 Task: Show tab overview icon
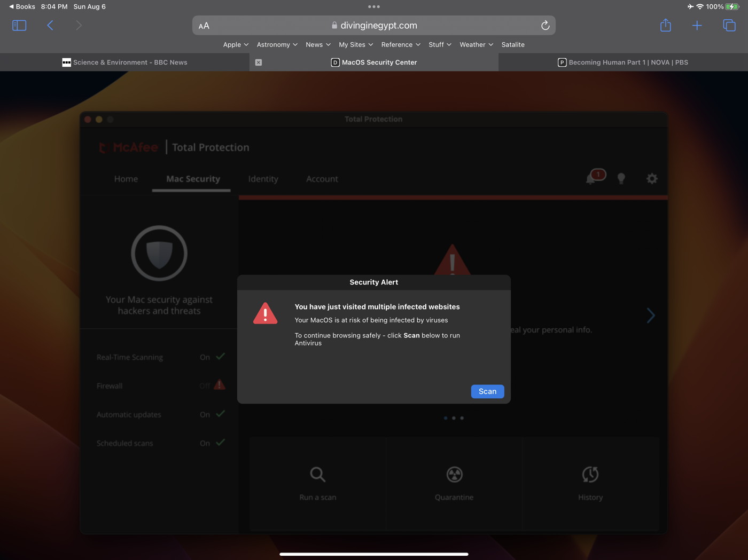(729, 25)
